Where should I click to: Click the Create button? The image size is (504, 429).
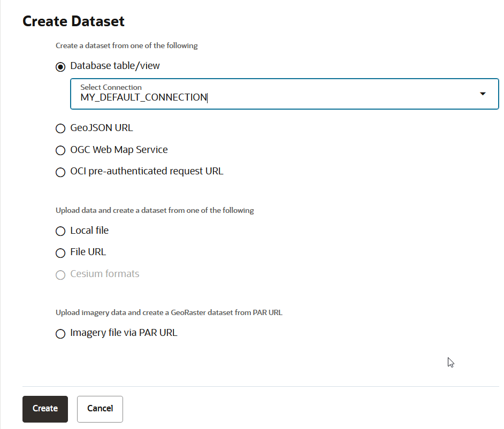pyautogui.click(x=45, y=409)
